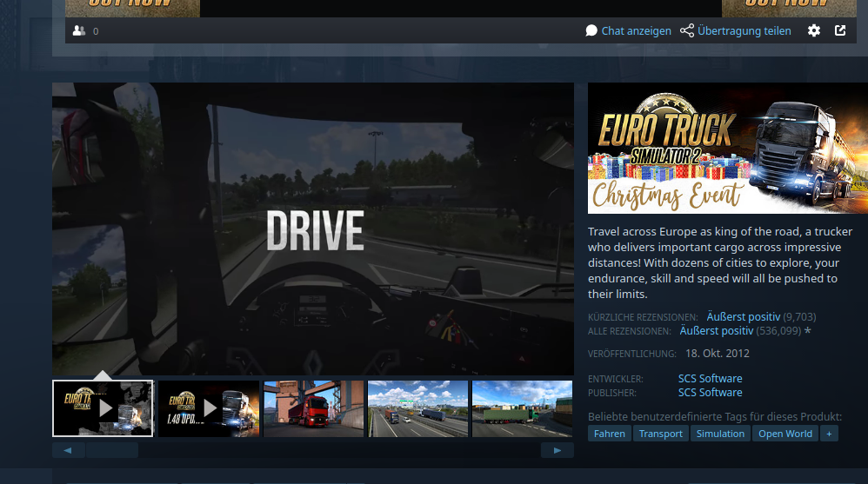Click the chat speech bubble icon
This screenshot has width=868, height=484.
click(591, 30)
